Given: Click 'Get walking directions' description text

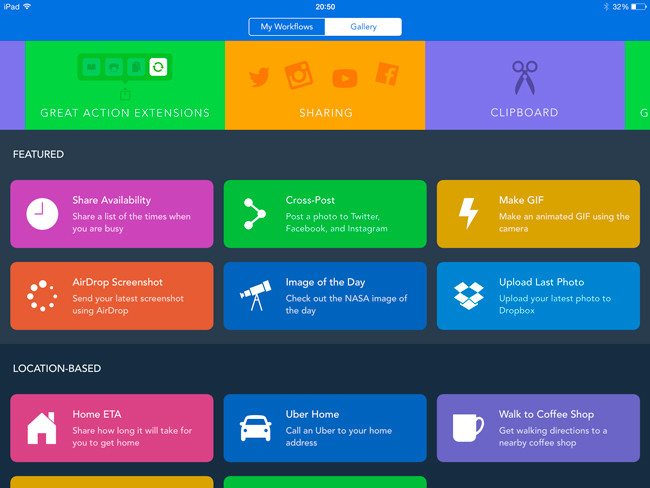Looking at the screenshot, I should click(553, 437).
